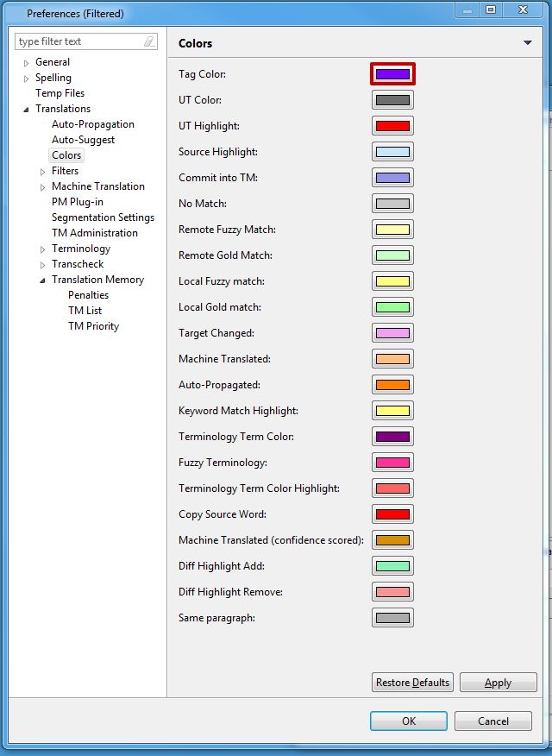Change Machine Translated confidence scored swatch

[392, 540]
